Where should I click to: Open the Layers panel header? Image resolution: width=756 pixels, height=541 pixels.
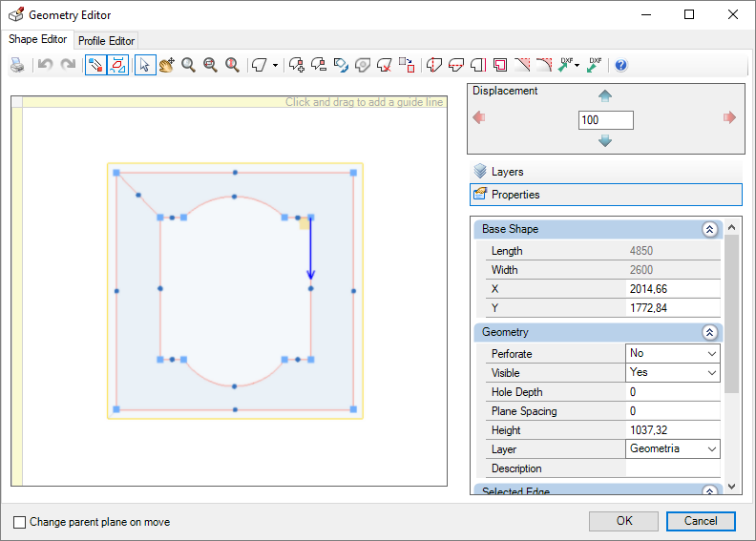pyautogui.click(x=605, y=172)
